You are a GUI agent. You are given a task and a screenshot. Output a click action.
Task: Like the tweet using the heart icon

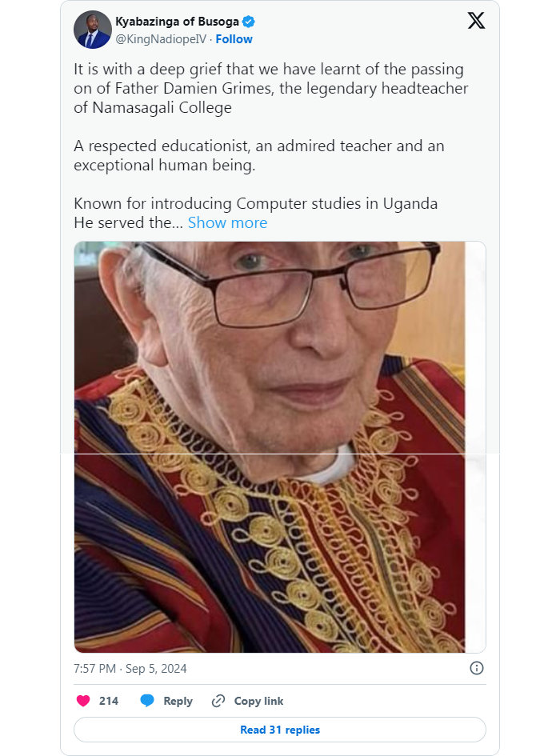coord(82,700)
